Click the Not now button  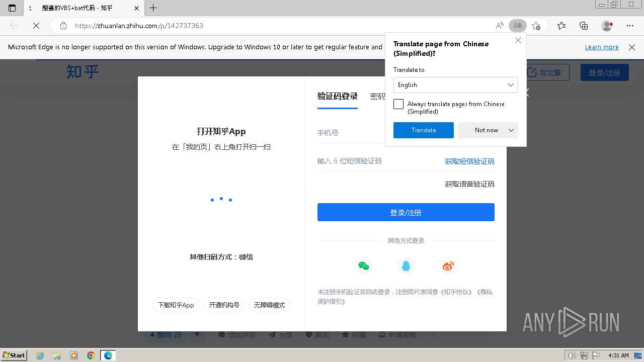point(486,130)
